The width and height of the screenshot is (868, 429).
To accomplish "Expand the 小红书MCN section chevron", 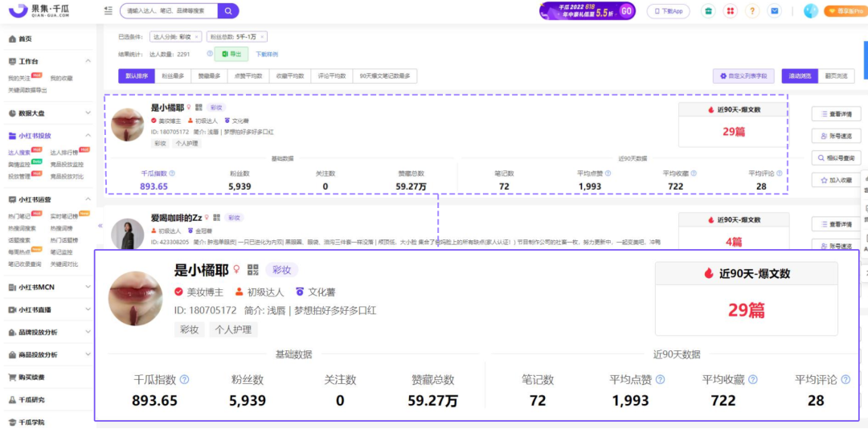I will [88, 287].
